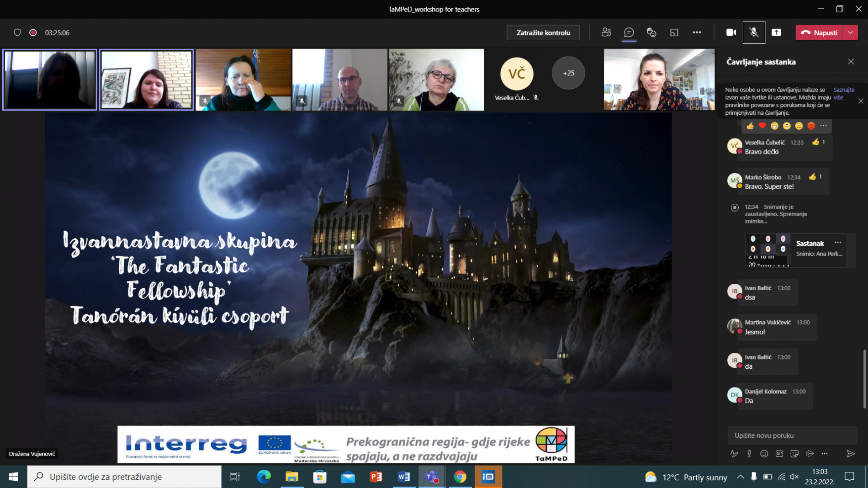868x488 pixels.
Task: Open the share content tray
Action: tap(776, 32)
